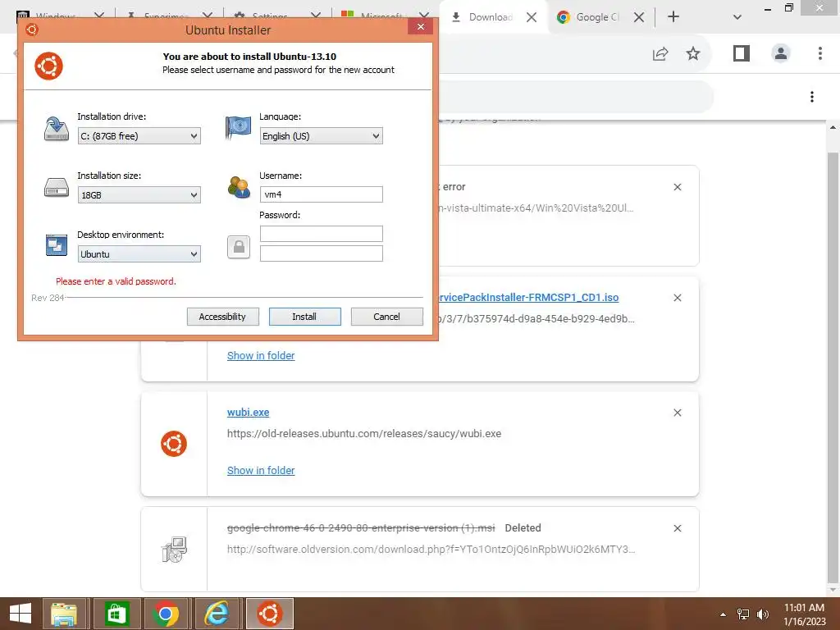Viewport: 840px width, 630px height.
Task: Open Internet Explorer from taskbar
Action: [217, 614]
